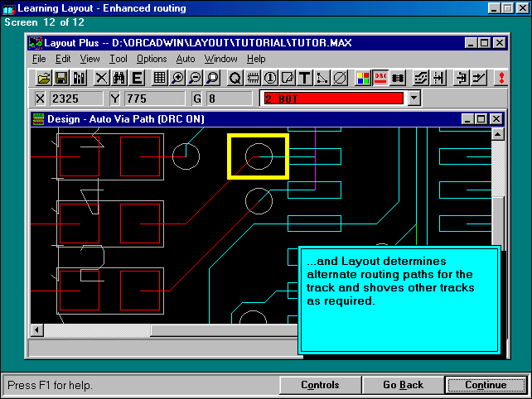Click the binoculars Find icon

(118, 78)
